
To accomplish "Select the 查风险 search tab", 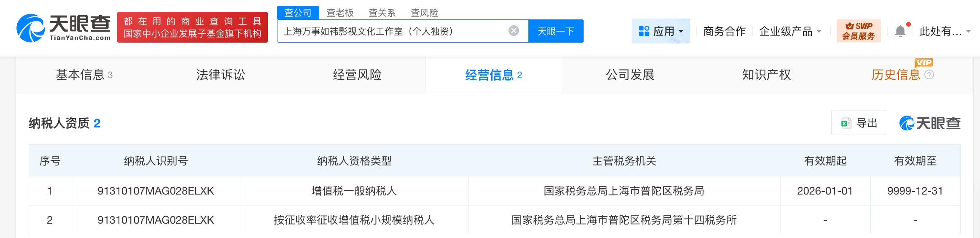I will 424,13.
